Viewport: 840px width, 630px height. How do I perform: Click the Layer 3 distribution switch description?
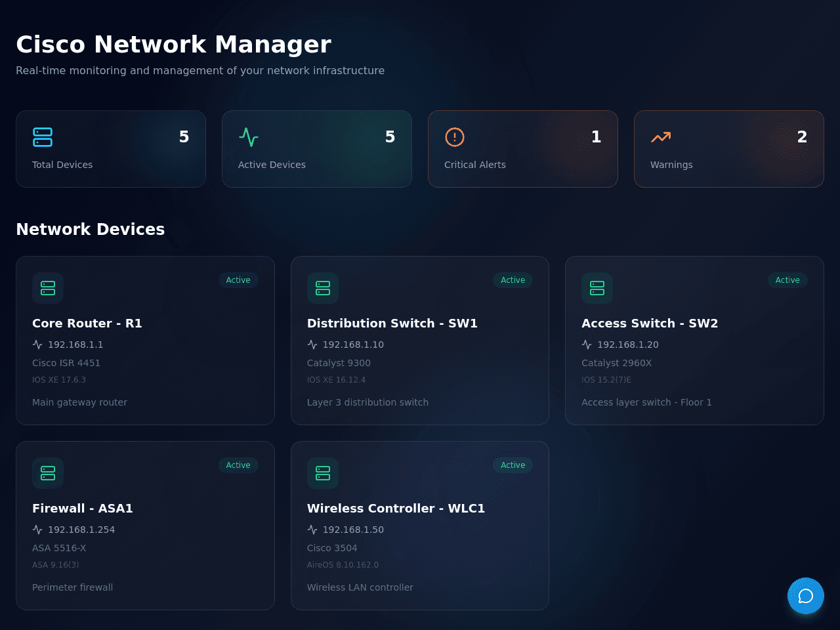click(367, 402)
